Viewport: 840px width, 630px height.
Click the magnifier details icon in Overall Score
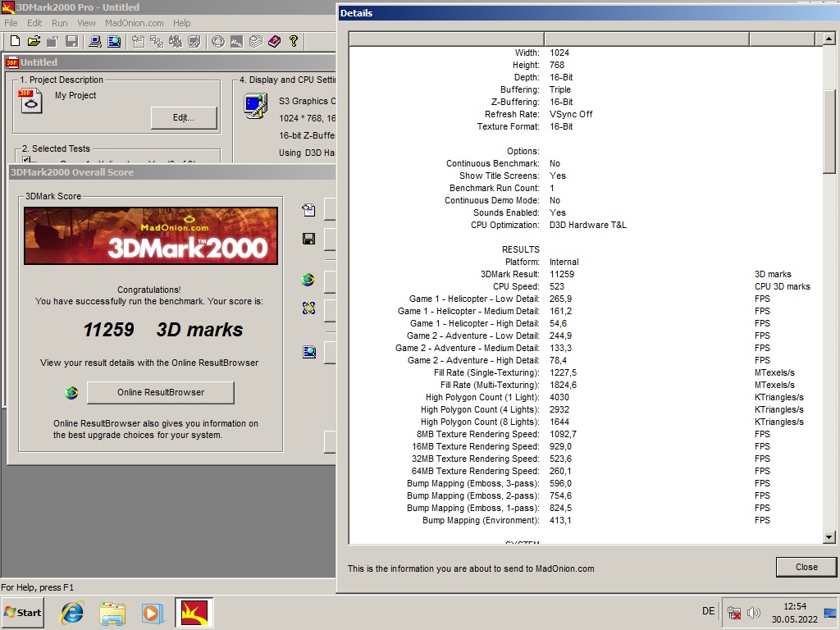(x=309, y=352)
